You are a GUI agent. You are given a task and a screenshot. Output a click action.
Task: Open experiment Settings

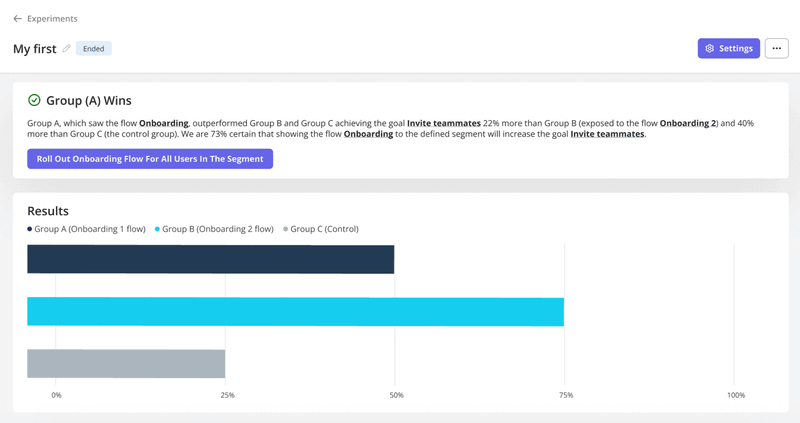pyautogui.click(x=729, y=48)
